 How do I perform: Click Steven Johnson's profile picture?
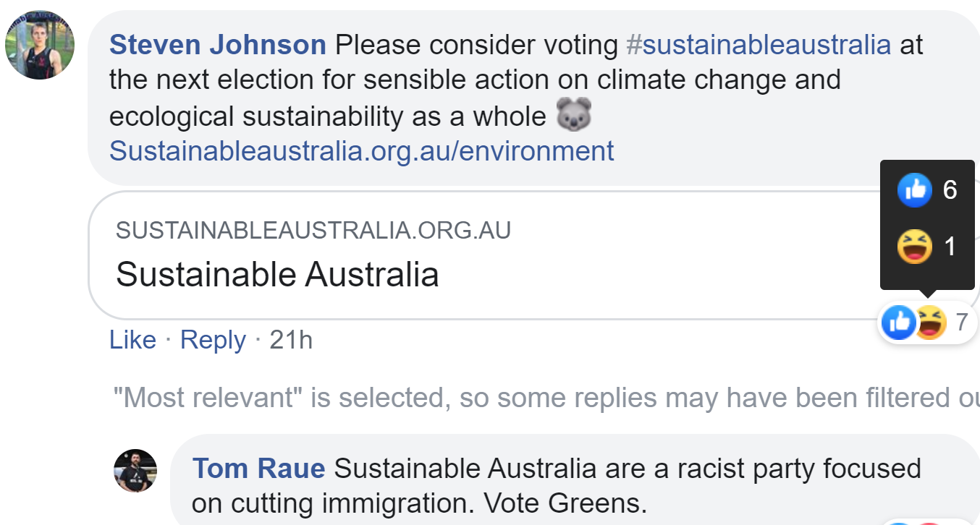40,46
